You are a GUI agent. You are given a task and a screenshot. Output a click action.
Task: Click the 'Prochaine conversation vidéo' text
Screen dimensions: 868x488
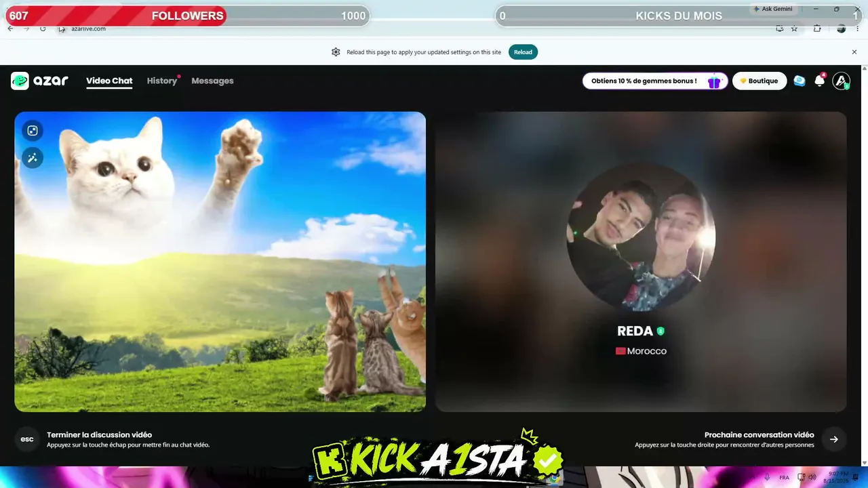coord(759,435)
